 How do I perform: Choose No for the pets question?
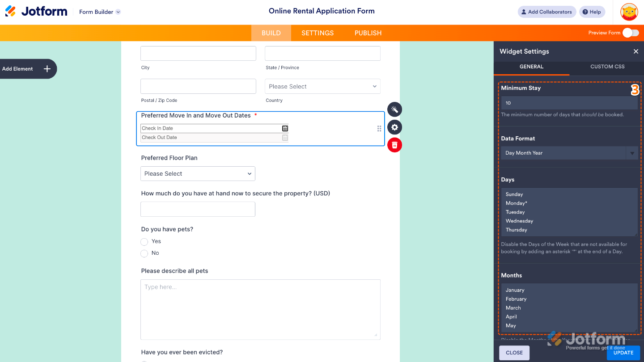[x=144, y=253]
